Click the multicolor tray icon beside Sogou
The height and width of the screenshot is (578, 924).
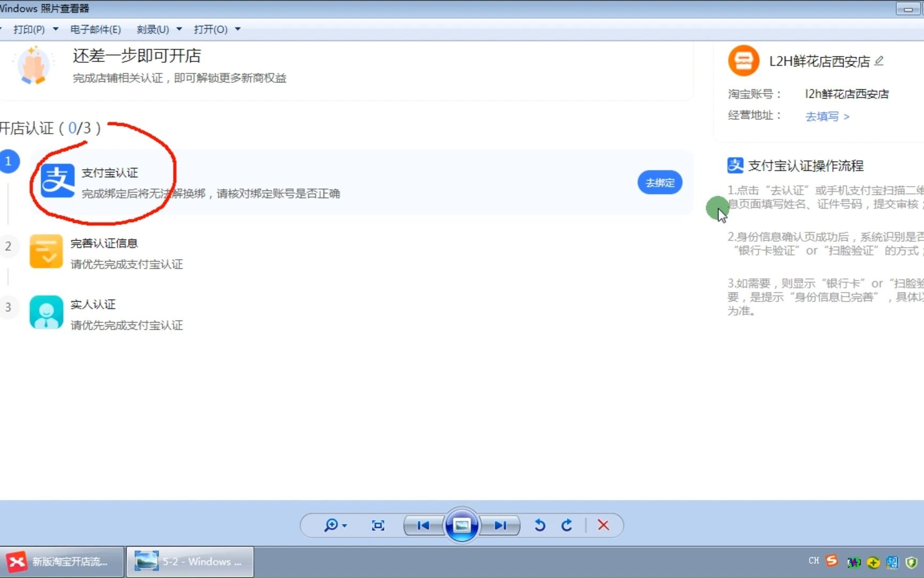854,562
